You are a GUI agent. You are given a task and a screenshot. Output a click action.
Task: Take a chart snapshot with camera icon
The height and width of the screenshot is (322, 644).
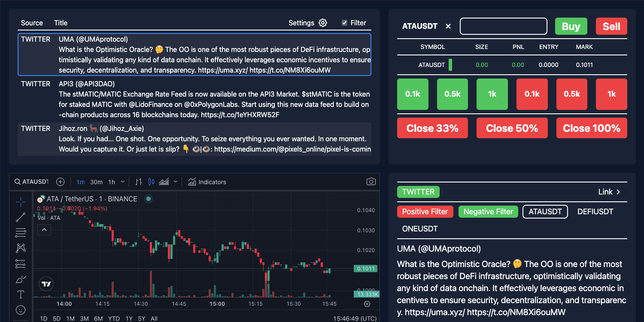[x=371, y=182]
